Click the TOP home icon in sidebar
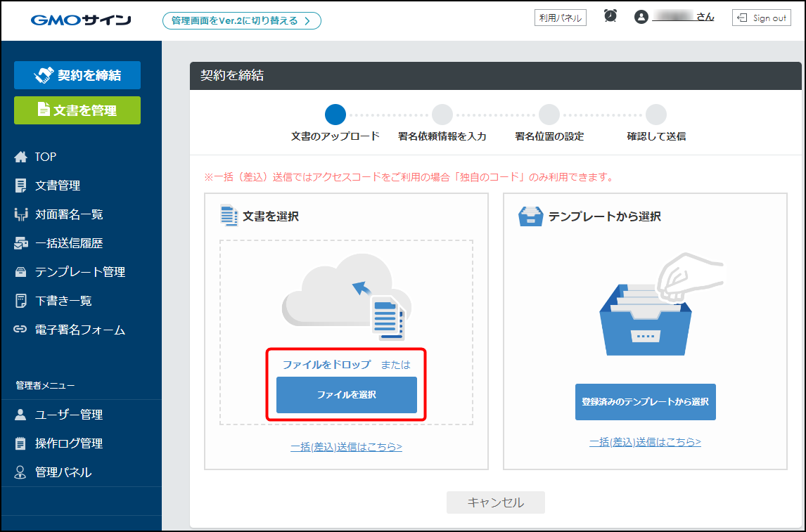This screenshot has width=806, height=532. click(x=20, y=157)
